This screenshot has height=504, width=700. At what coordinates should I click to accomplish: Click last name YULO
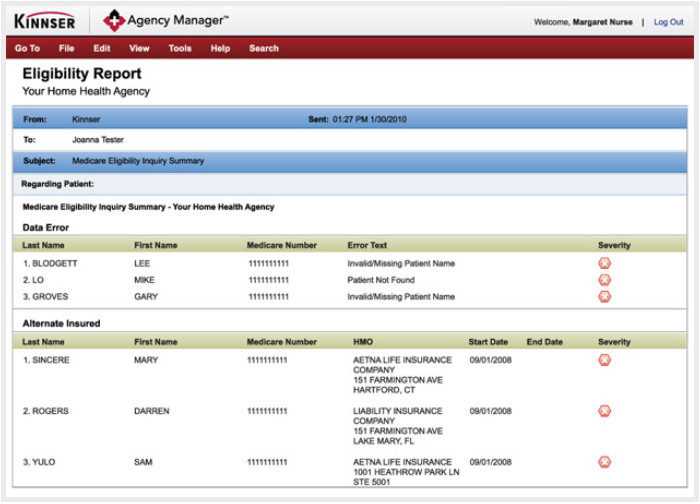44,462
